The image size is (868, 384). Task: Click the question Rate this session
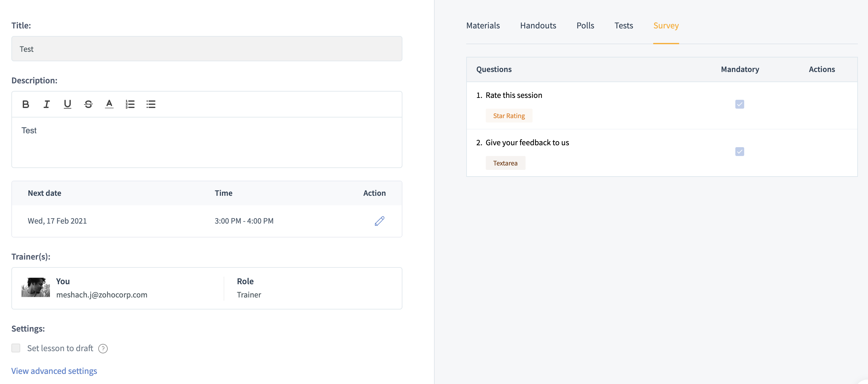tap(514, 95)
